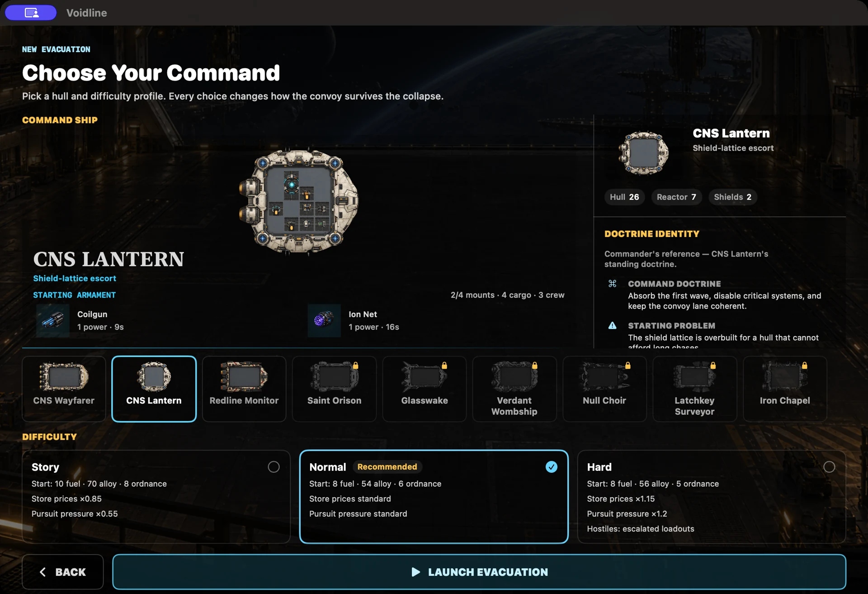The width and height of the screenshot is (868, 594).
Task: Toggle the Normal difficulty checkmark
Action: 551,467
